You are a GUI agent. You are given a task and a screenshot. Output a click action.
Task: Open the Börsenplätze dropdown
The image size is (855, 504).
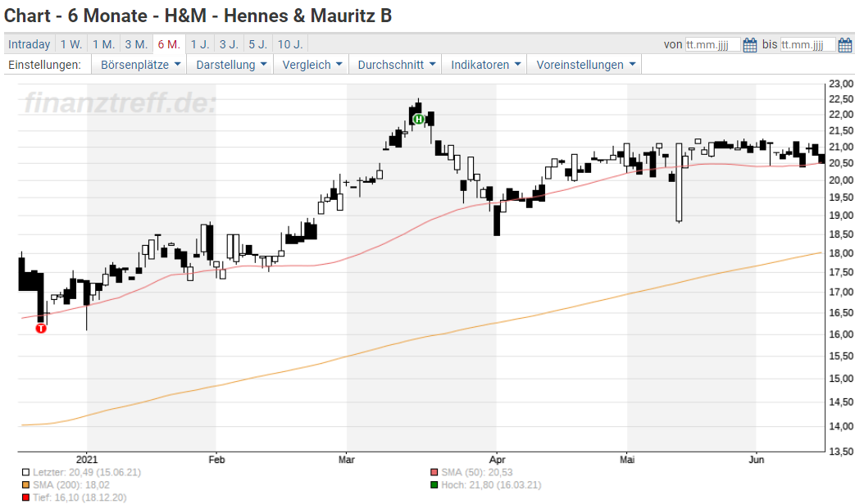139,64
